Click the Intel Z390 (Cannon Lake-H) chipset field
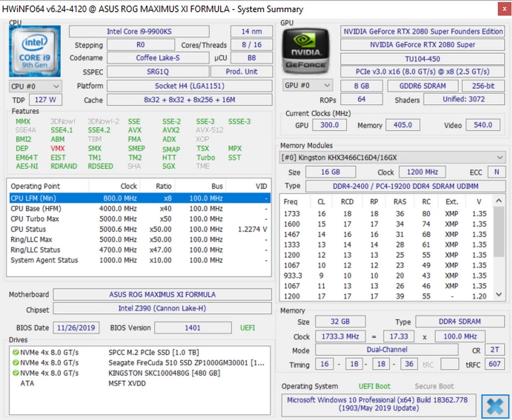The width and height of the screenshot is (512, 420). (x=162, y=308)
